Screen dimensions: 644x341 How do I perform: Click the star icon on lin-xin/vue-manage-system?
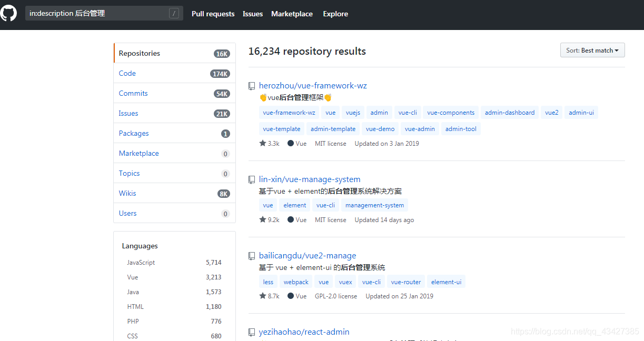pos(262,219)
